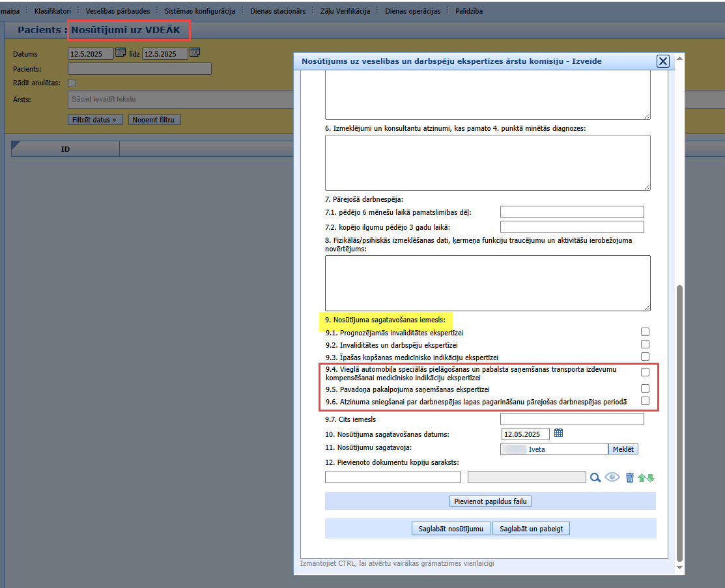Click Noņemt filtru button
This screenshot has width=725, height=588.
click(x=154, y=120)
